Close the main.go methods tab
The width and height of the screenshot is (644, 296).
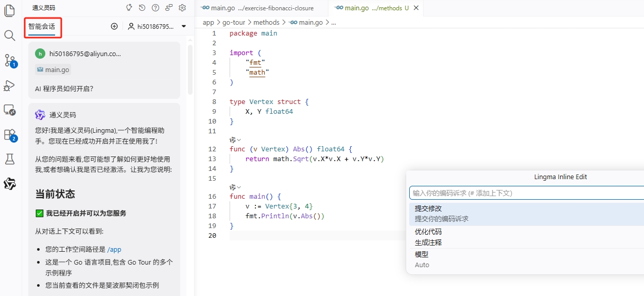point(416,8)
